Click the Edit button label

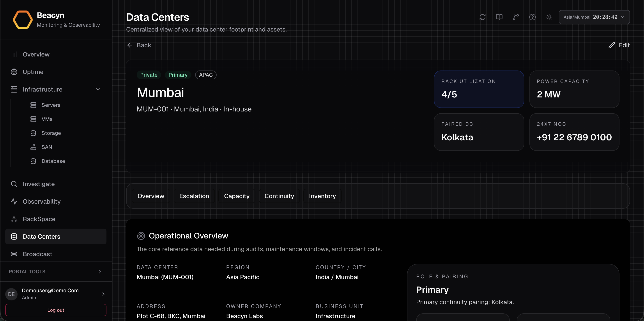[x=624, y=45]
